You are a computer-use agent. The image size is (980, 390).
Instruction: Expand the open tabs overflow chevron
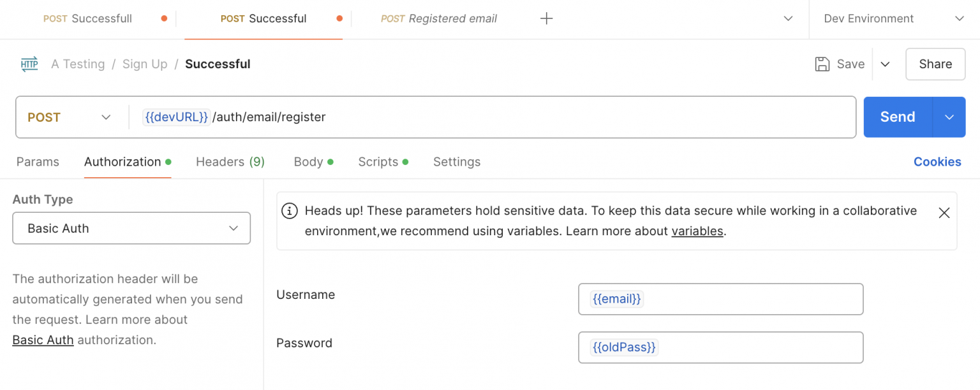point(788,18)
